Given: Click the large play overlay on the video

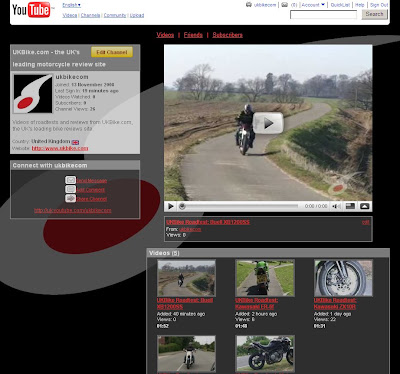Looking at the screenshot, I should (x=268, y=123).
